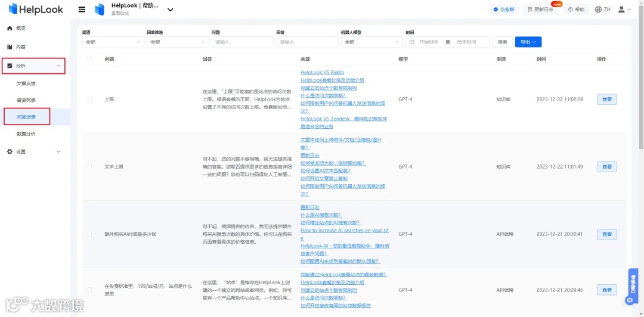Click the 内容 library icon
644x317 pixels.
pyautogui.click(x=10, y=47)
